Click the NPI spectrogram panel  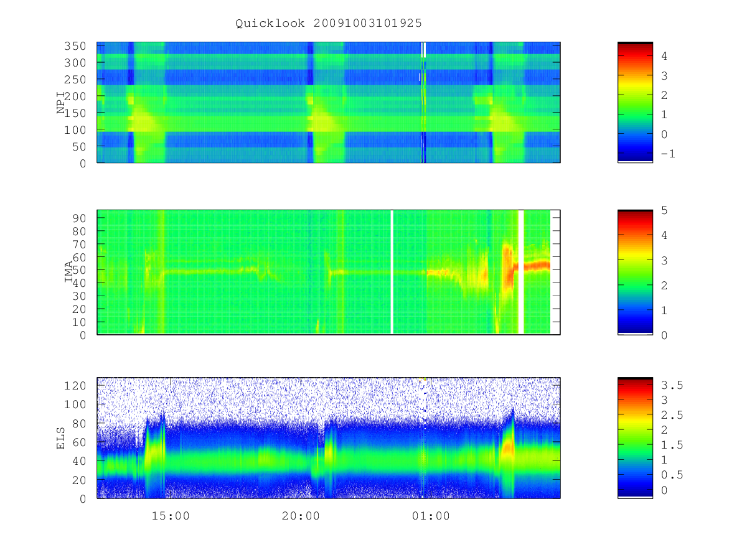329,102
